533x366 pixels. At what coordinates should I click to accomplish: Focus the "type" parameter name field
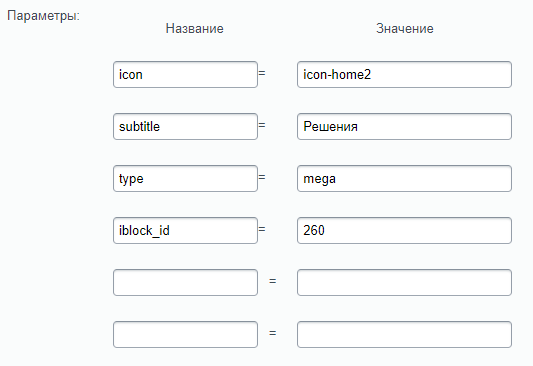click(185, 178)
